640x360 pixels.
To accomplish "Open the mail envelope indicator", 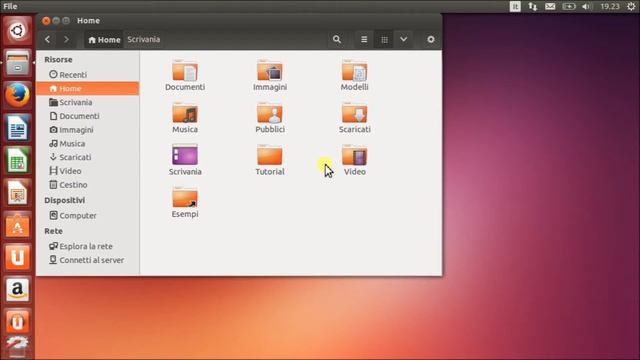I will (550, 6).
